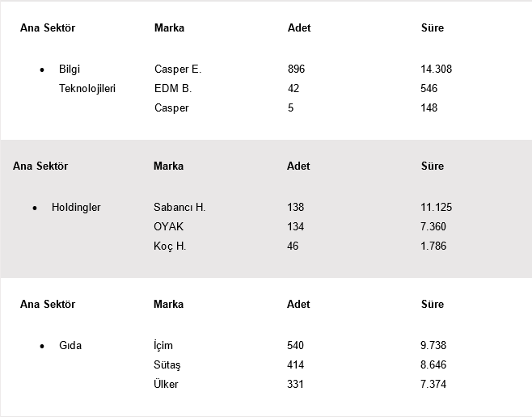Click the Süre value 546
This screenshot has width=532, height=417.
(429, 89)
